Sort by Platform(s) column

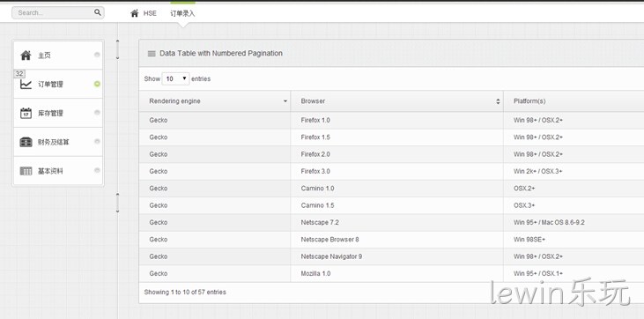[574, 101]
